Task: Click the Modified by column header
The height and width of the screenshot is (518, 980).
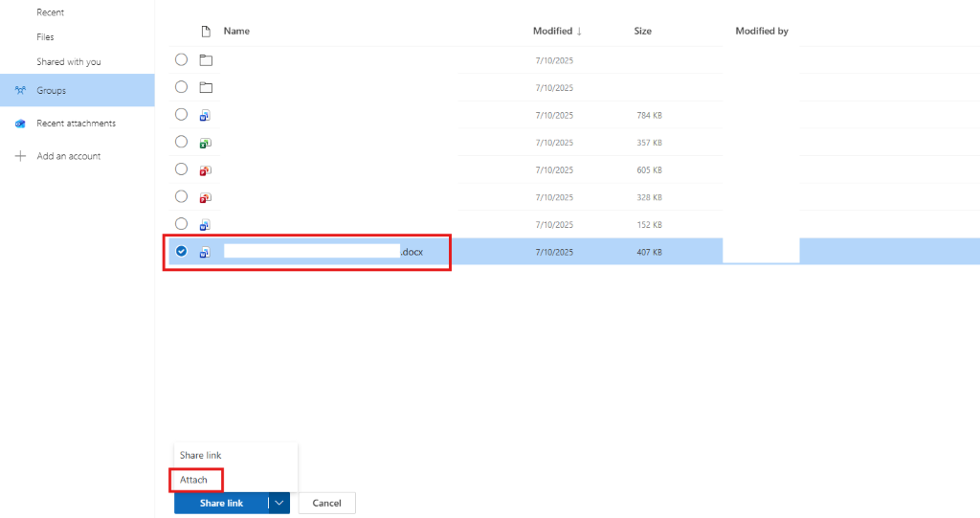Action: click(762, 32)
